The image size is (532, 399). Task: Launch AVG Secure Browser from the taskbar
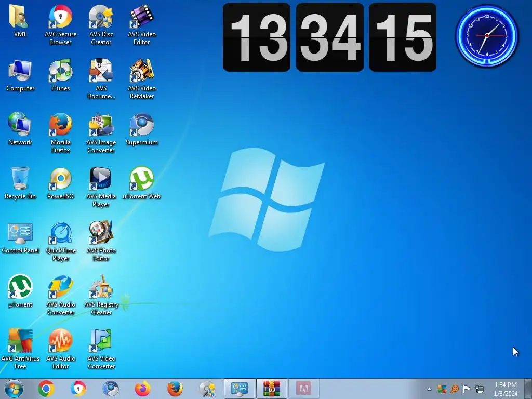coord(78,389)
